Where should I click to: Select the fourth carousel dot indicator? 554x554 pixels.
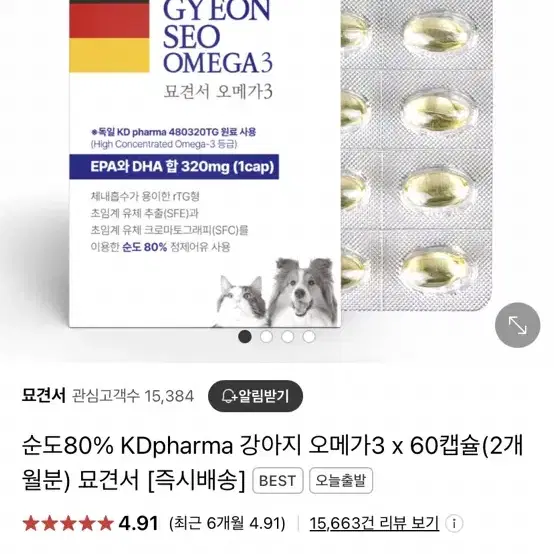point(309,337)
